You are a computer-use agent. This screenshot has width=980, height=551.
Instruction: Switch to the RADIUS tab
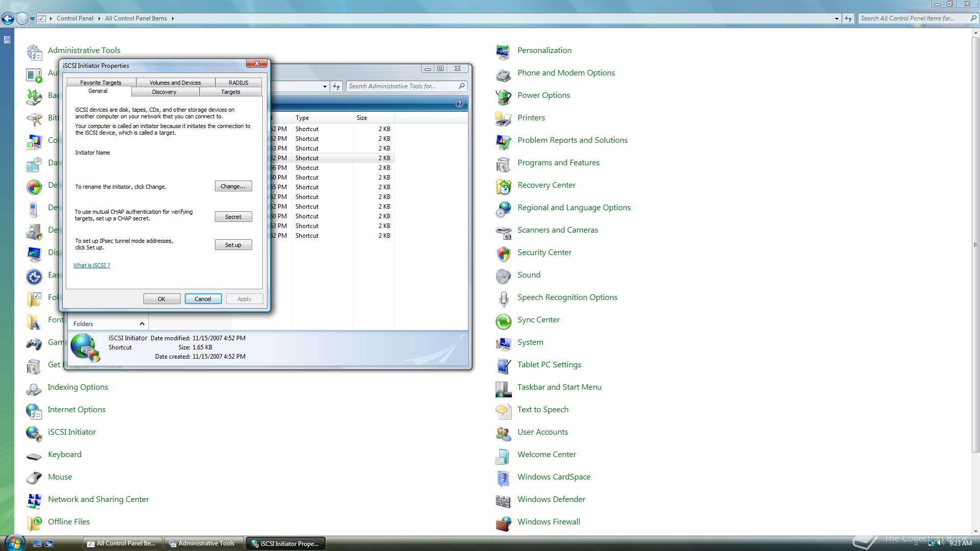point(238,82)
